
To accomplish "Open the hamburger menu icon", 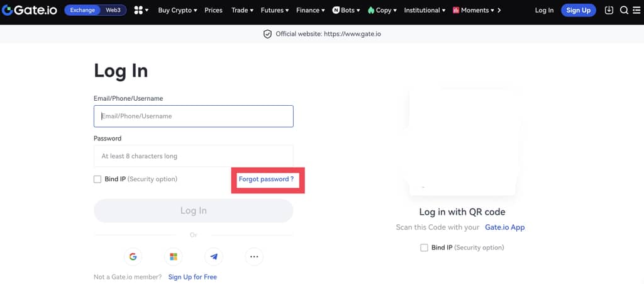I will coord(636,10).
